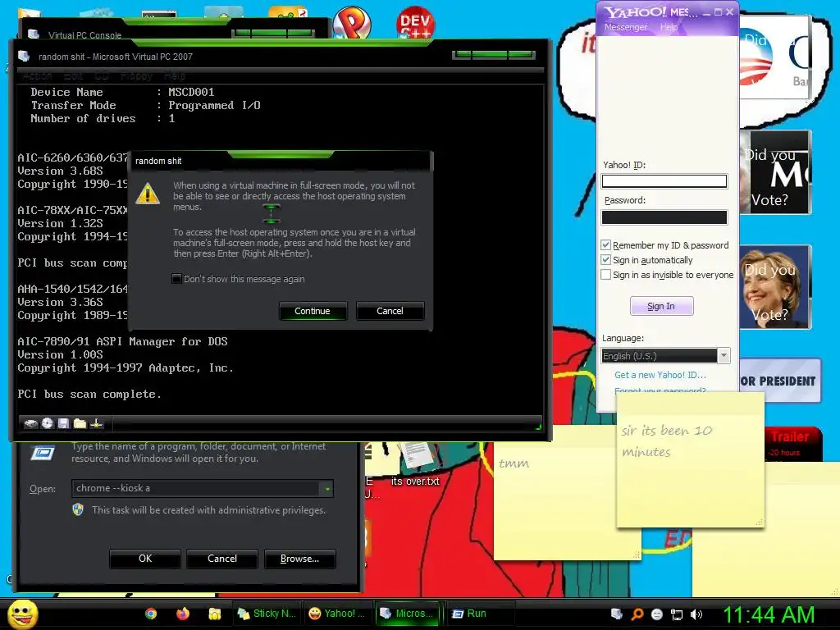Click Sign In in Yahoo Messenger
Image resolution: width=840 pixels, height=630 pixels.
pos(662,306)
